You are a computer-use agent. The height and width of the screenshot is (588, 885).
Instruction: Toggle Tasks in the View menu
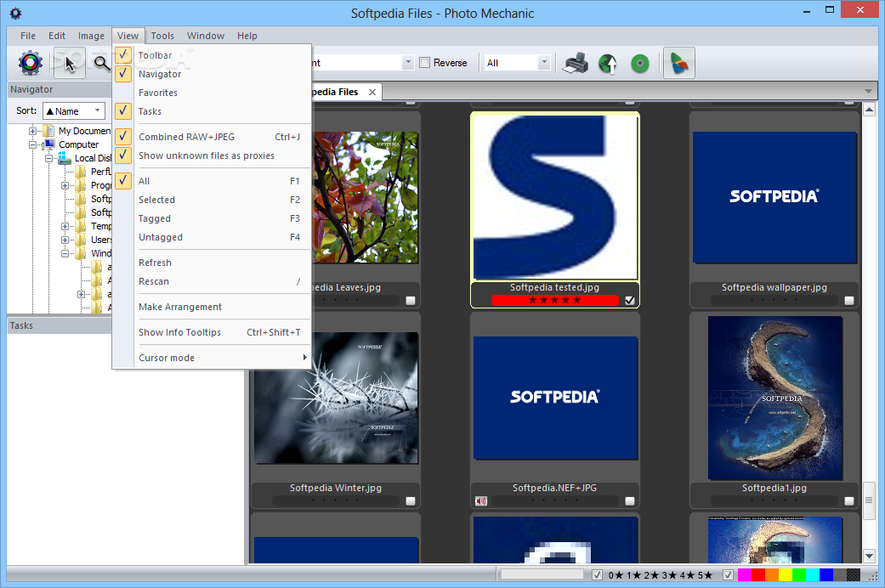coord(213,111)
